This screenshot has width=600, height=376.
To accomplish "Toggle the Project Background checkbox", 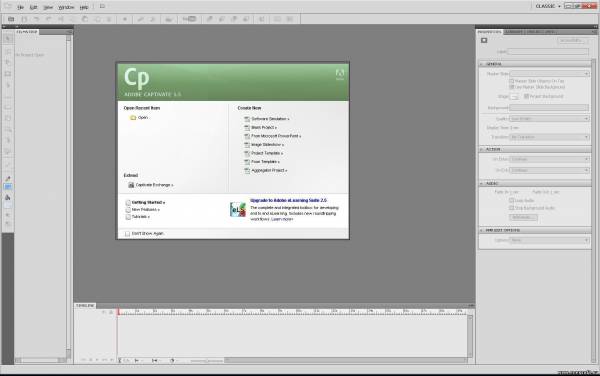I will 526,96.
